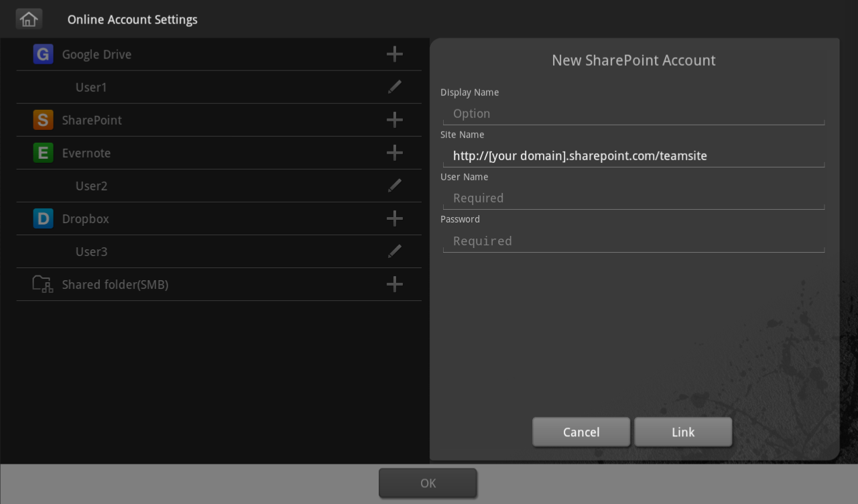This screenshot has width=858, height=504.
Task: Click the Shared folder network icon
Action: [x=43, y=284]
